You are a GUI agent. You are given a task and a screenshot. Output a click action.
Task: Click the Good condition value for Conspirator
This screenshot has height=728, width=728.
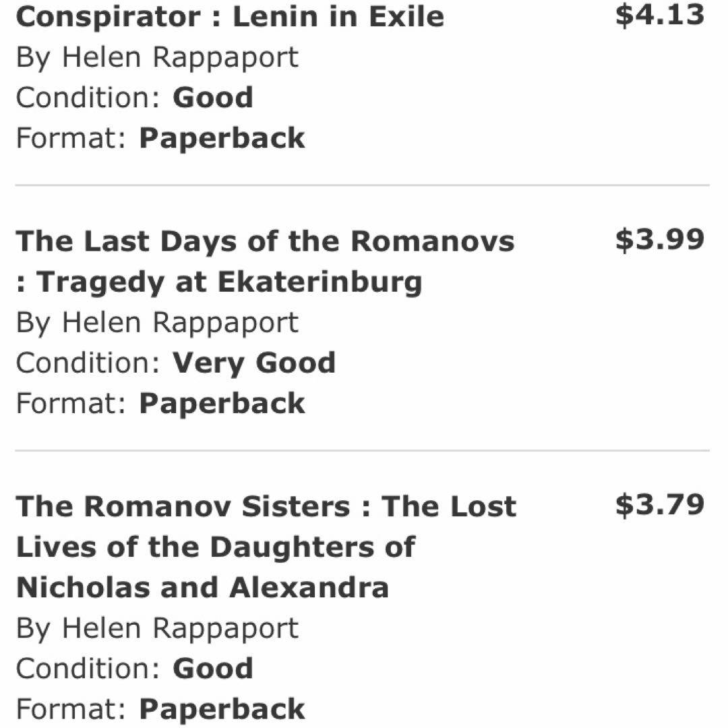click(213, 98)
